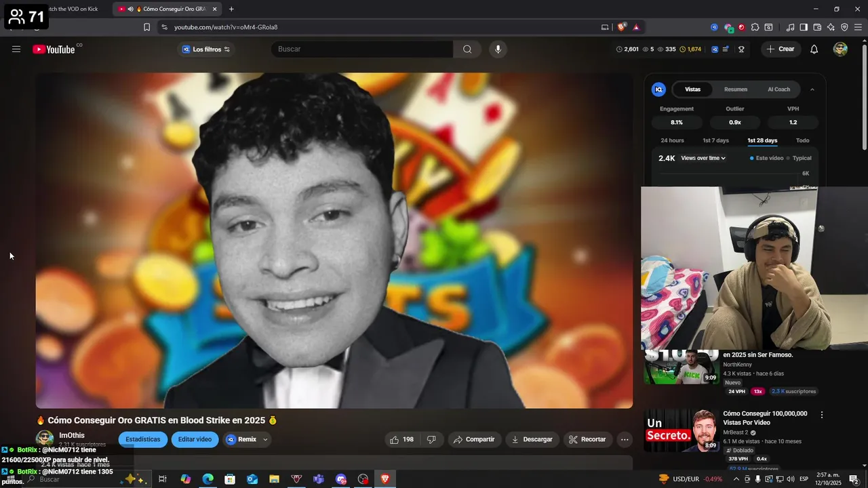Open the MrBeast Un Secreto video thumbnail
Image resolution: width=868 pixels, height=488 pixels.
[x=681, y=430]
